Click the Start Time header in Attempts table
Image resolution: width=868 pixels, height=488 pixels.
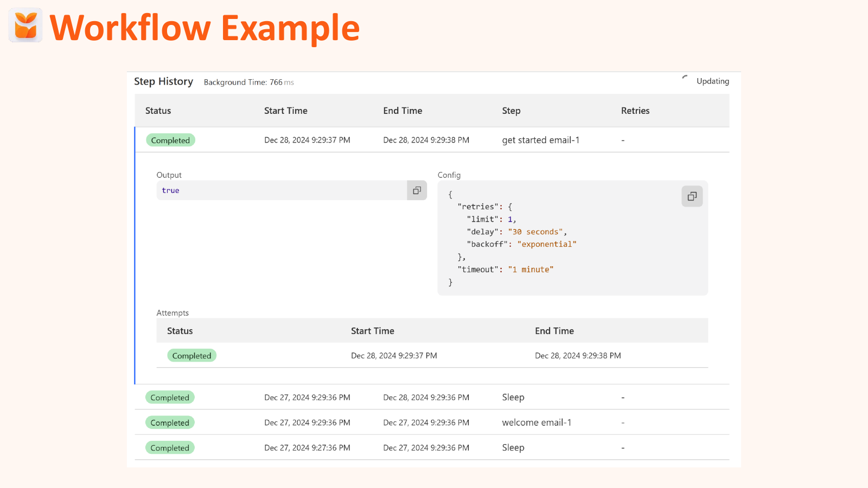point(373,331)
